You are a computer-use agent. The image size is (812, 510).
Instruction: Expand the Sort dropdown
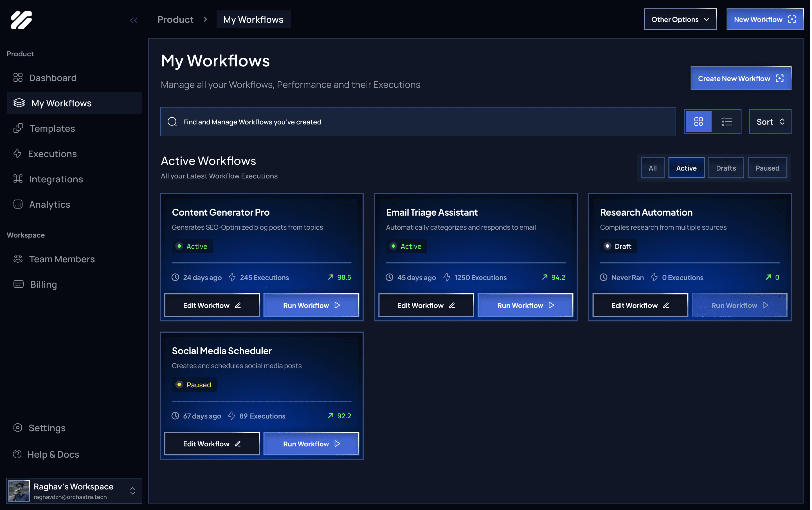pyautogui.click(x=770, y=122)
